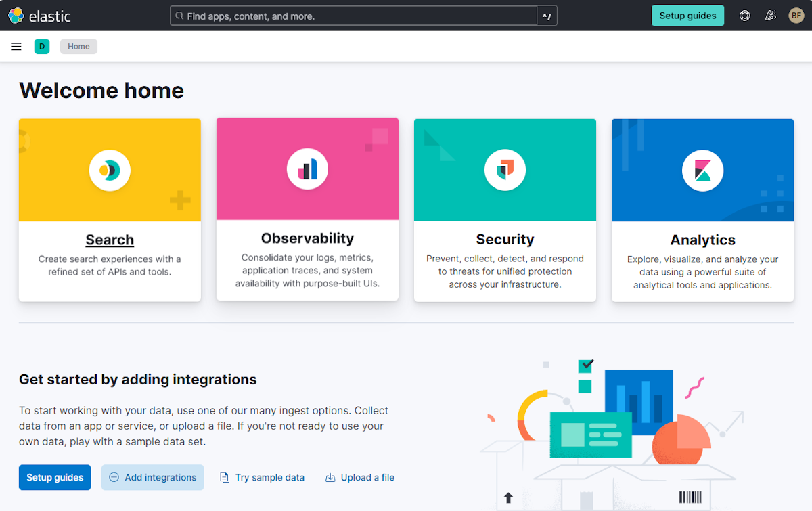Click the Search solution circle icon
This screenshot has width=812, height=511.
[110, 170]
